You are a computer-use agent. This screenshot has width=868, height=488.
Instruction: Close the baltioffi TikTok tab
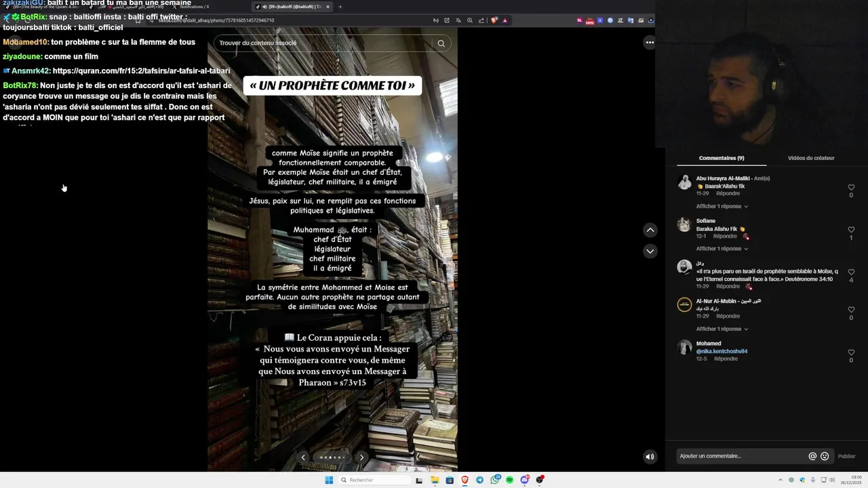(328, 7)
